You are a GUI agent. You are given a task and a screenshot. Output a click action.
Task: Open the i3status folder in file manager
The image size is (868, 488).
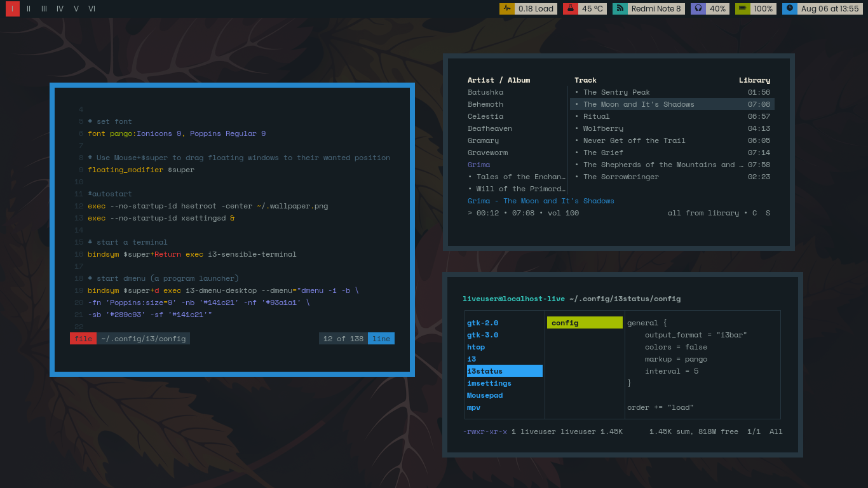pos(485,371)
